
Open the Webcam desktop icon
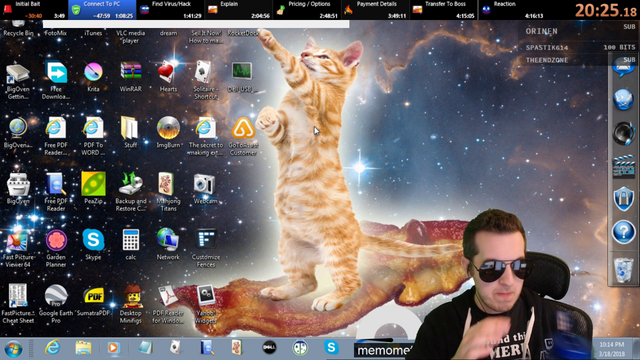[x=204, y=184]
